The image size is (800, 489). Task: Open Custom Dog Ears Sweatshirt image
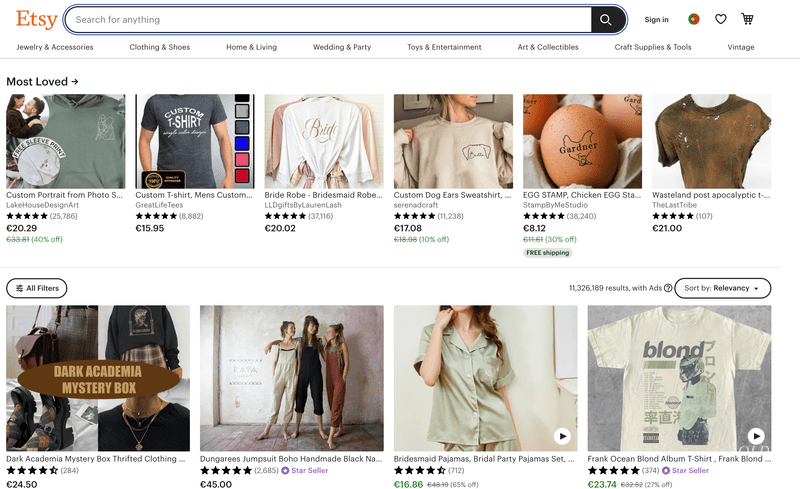point(453,141)
